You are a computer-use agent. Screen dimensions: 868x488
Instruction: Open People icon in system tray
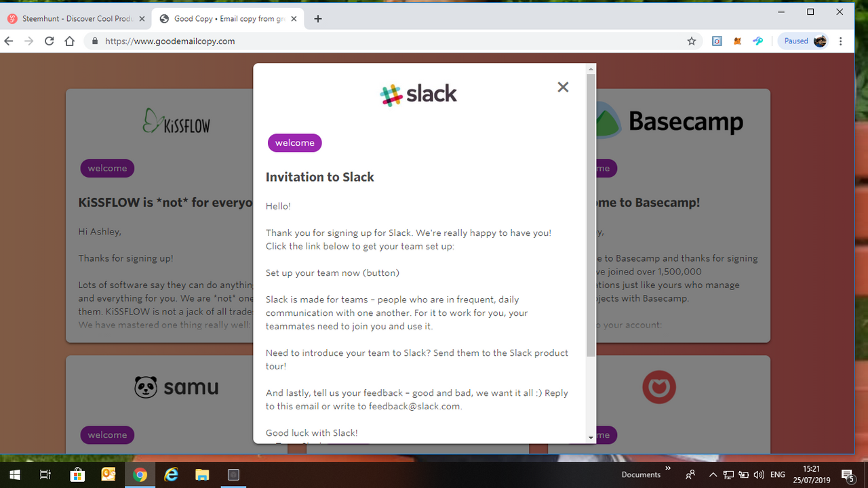pos(690,474)
